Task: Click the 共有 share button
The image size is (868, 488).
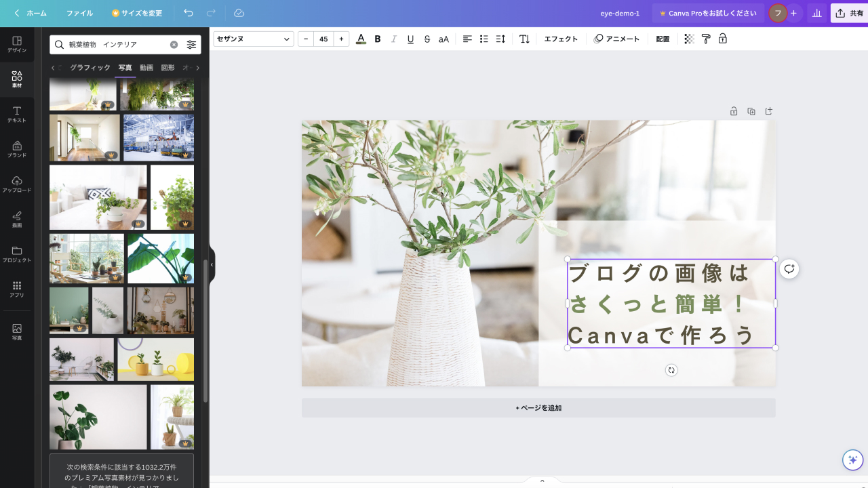Action: pyautogui.click(x=849, y=13)
